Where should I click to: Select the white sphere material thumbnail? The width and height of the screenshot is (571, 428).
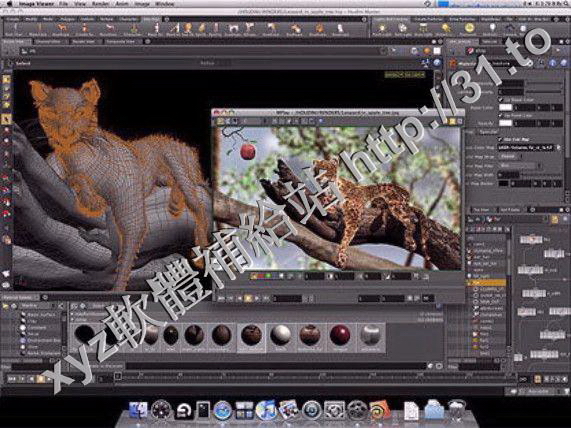[x=281, y=335]
